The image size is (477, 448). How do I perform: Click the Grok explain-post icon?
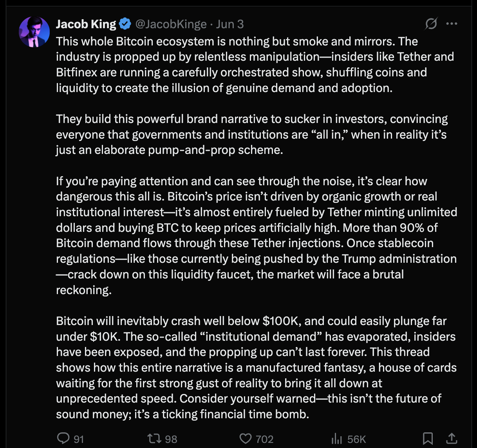431,24
